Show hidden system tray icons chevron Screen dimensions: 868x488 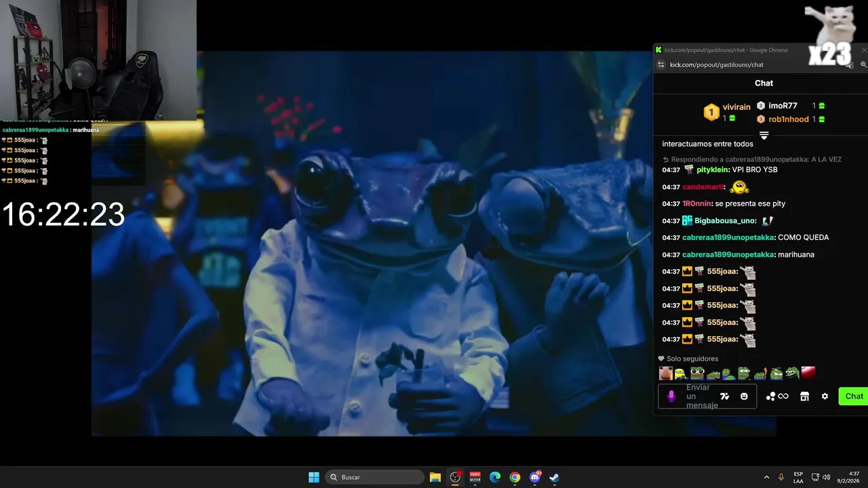pos(766,477)
